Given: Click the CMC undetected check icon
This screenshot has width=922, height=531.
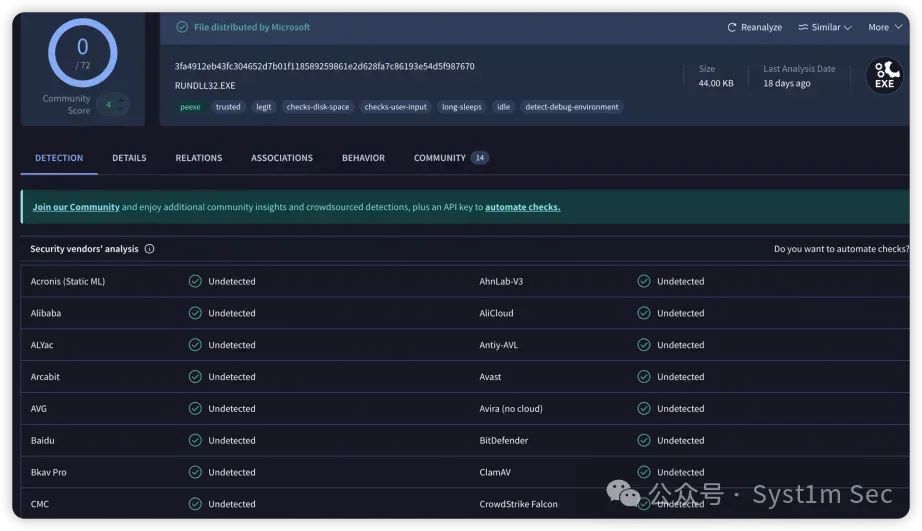Looking at the screenshot, I should point(195,504).
